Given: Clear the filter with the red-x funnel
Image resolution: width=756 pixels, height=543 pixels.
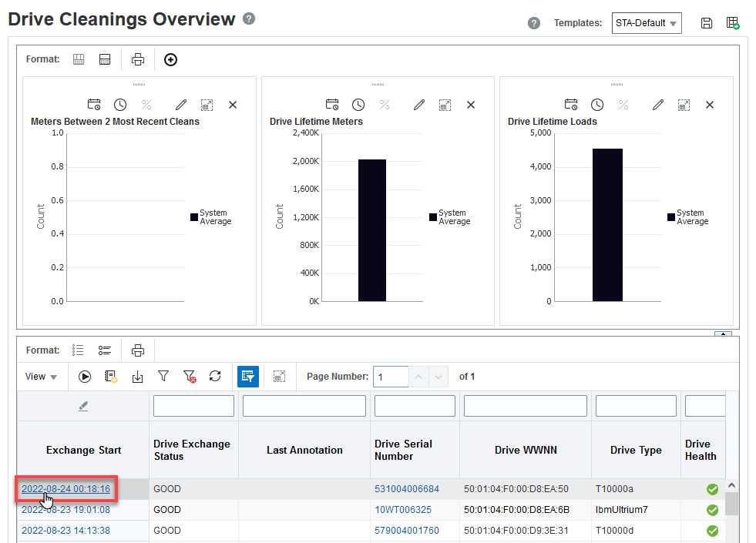Looking at the screenshot, I should (x=190, y=377).
